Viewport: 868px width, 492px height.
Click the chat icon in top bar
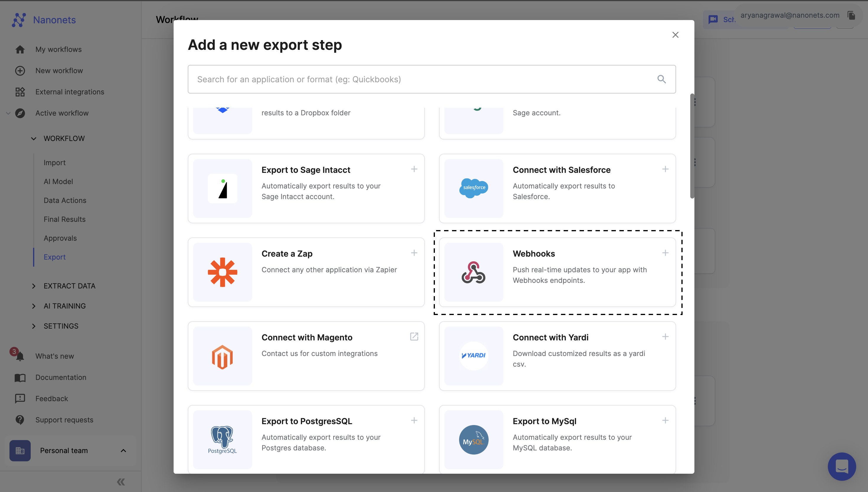click(713, 19)
